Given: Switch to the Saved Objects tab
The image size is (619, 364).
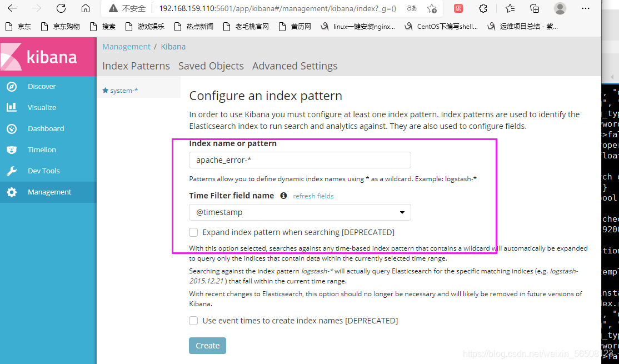Looking at the screenshot, I should [211, 66].
